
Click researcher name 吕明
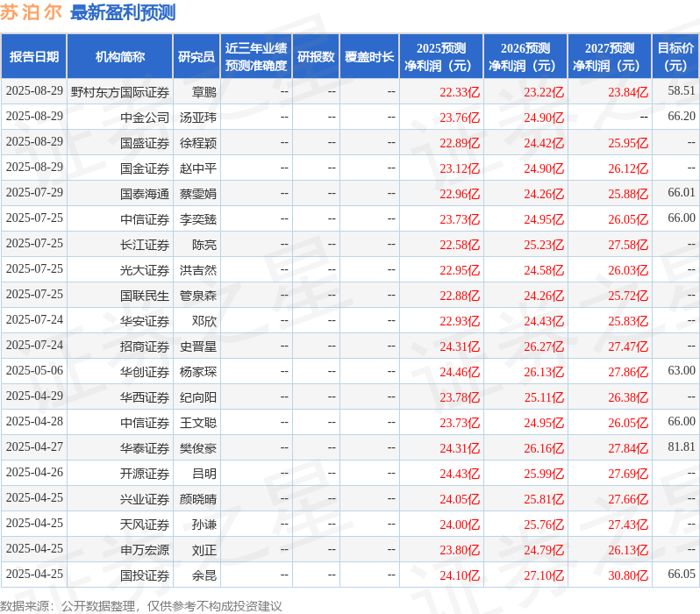click(x=204, y=474)
